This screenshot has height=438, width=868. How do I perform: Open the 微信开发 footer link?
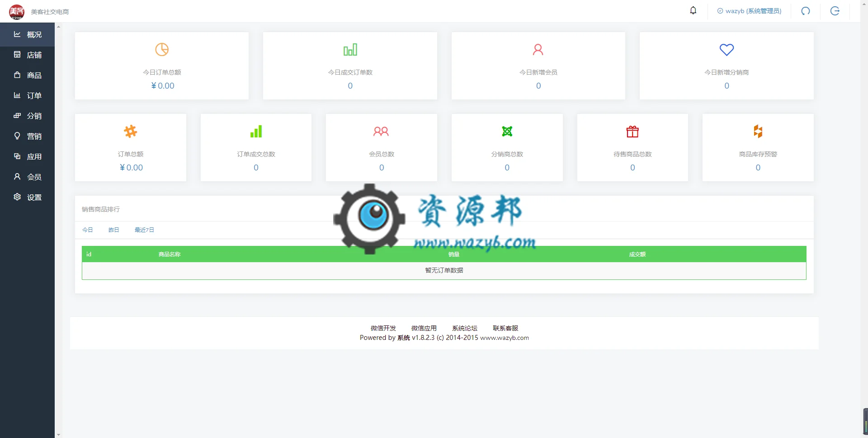click(x=383, y=328)
